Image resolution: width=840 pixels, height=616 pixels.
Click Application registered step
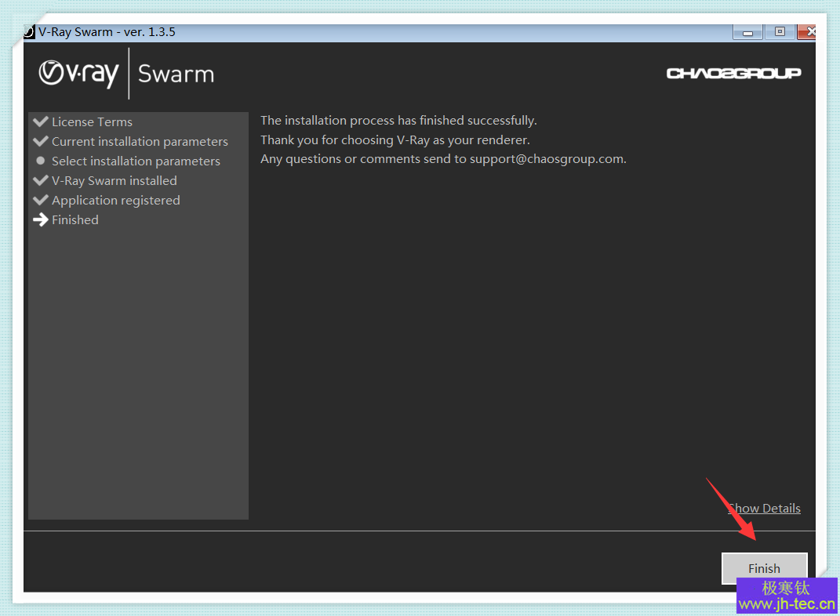click(116, 200)
